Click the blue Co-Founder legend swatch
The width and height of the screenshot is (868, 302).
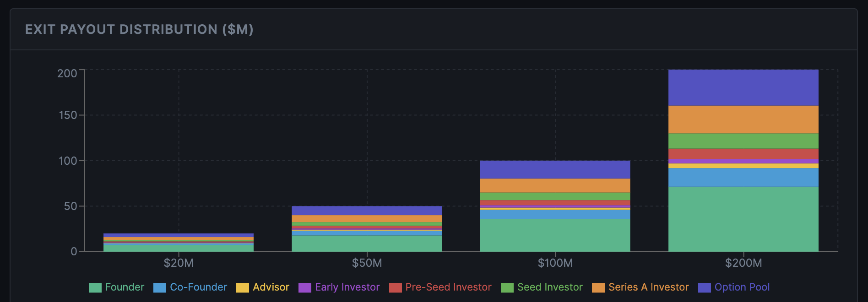(160, 288)
